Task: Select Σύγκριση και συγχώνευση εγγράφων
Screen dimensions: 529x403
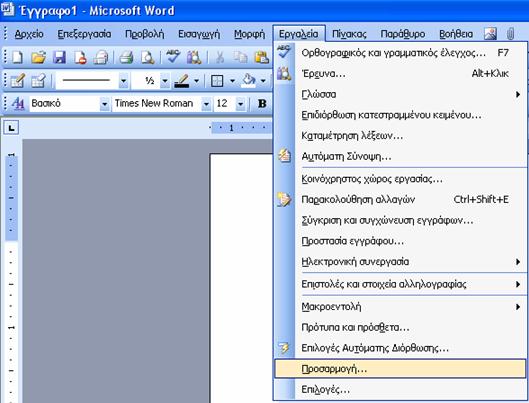Action: 400,220
